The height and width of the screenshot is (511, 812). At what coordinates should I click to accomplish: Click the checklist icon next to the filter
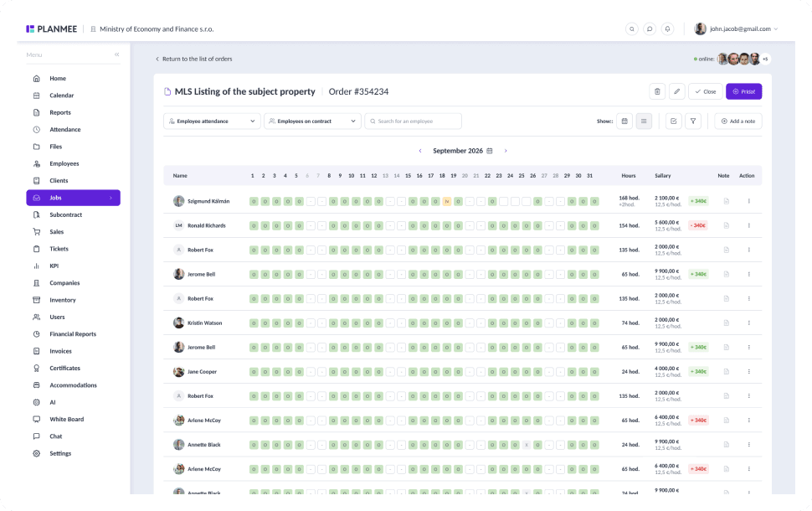point(673,121)
